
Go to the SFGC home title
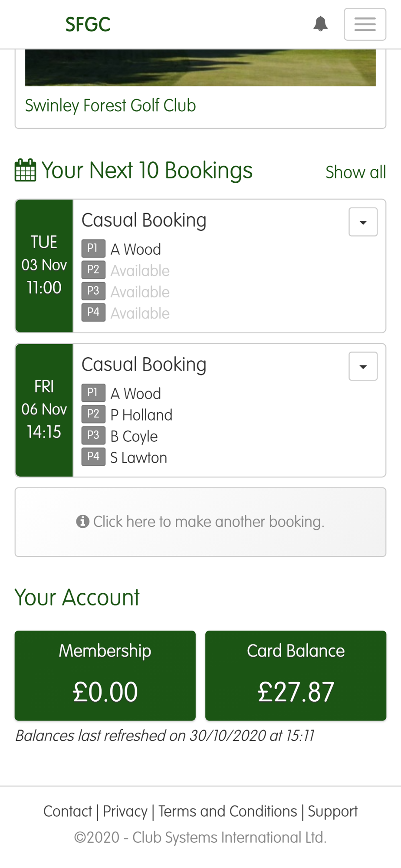coord(88,25)
